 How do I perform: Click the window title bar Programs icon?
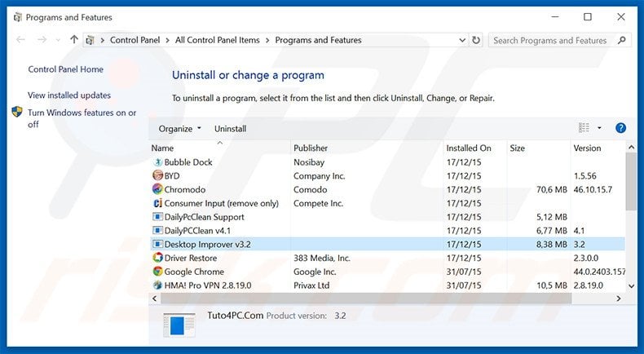click(17, 17)
